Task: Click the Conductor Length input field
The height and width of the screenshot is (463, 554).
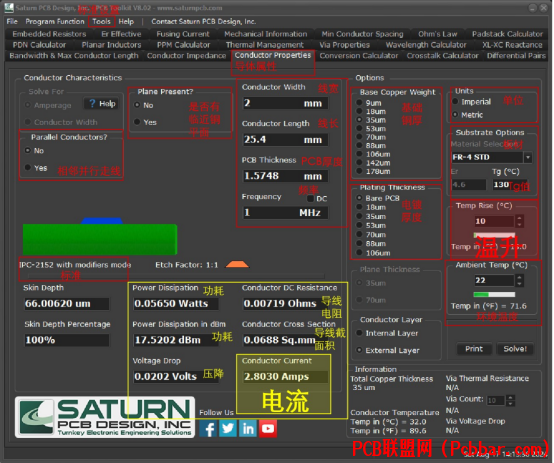Action: tap(285, 140)
